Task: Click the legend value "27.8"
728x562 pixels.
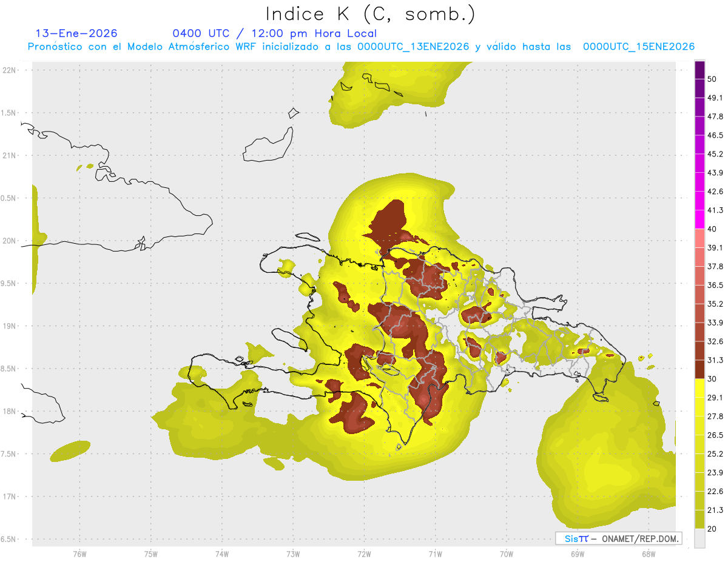Action: click(715, 416)
